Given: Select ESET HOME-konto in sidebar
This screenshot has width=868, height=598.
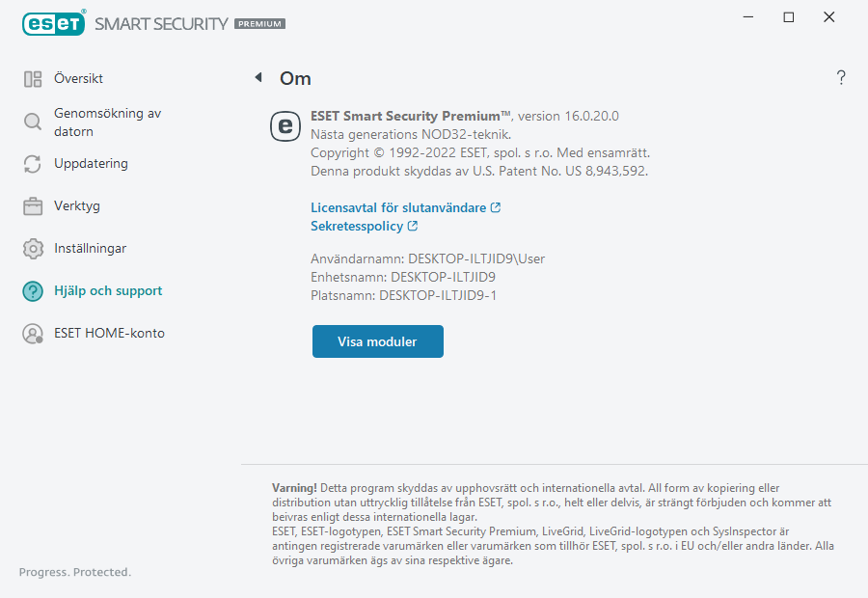Looking at the screenshot, I should point(109,334).
